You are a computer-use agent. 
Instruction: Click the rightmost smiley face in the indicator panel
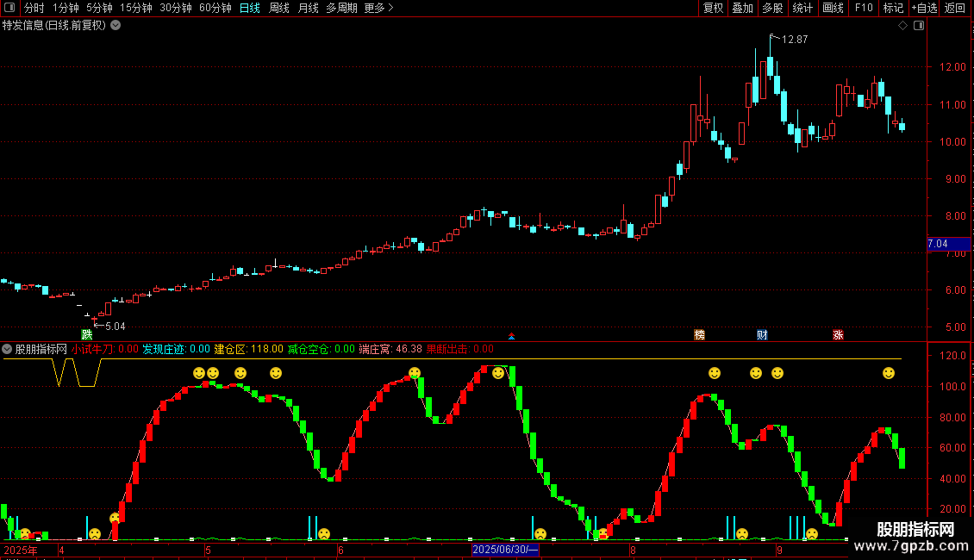[x=889, y=373]
